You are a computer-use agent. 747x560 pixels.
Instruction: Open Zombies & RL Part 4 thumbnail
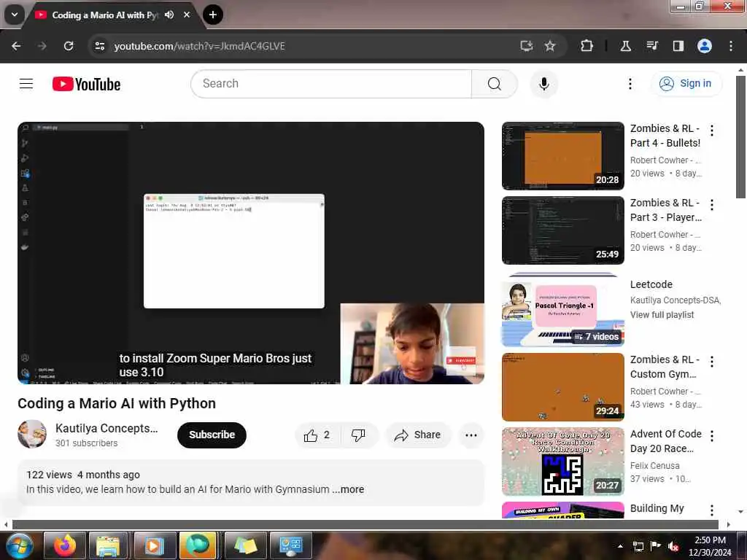click(562, 156)
